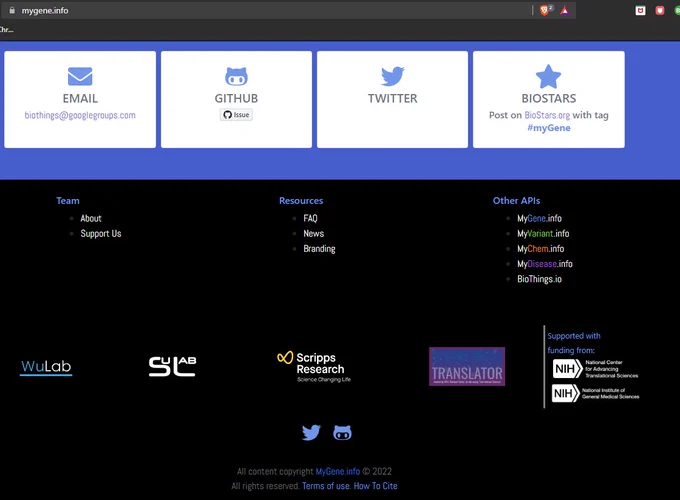Open the News link under Resources
The image size is (680, 500).
pos(314,234)
